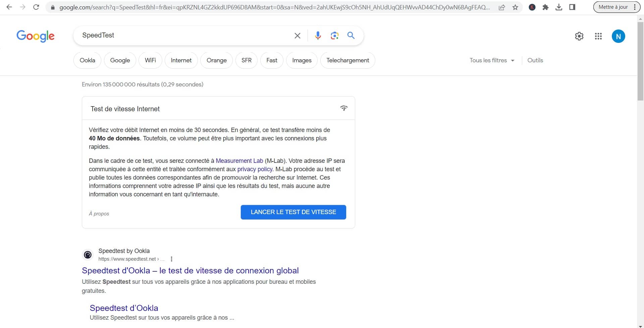Open Google Lens image search
This screenshot has width=644, height=328.
334,36
